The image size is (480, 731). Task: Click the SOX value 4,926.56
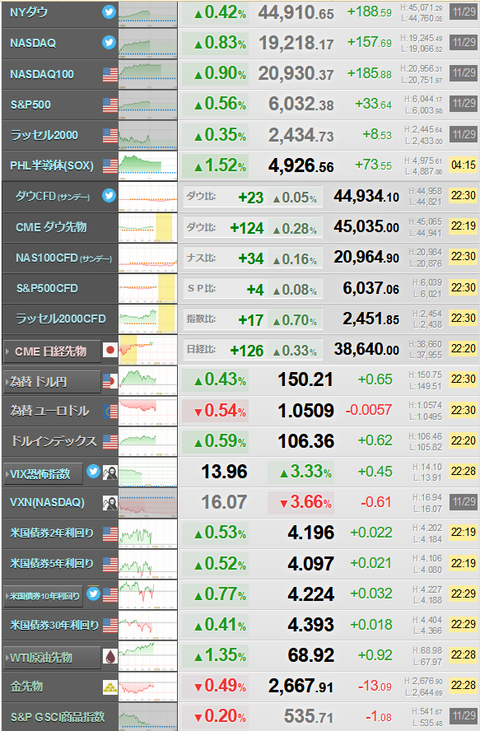click(301, 166)
